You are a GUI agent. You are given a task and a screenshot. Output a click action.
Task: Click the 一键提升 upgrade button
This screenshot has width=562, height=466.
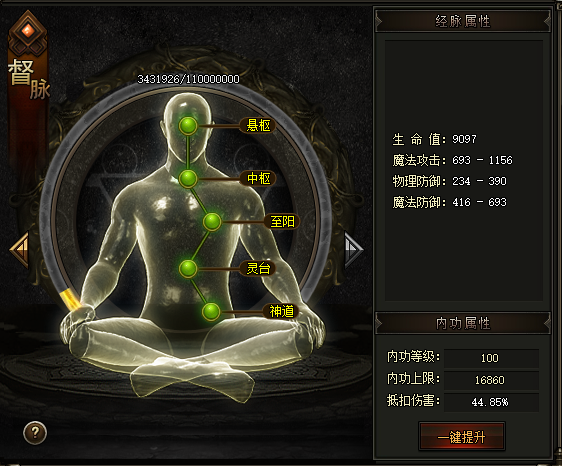pyautogui.click(x=462, y=436)
